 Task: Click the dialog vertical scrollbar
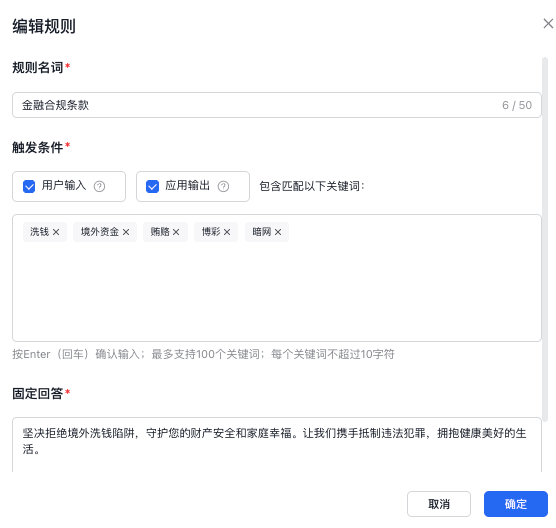545,239
